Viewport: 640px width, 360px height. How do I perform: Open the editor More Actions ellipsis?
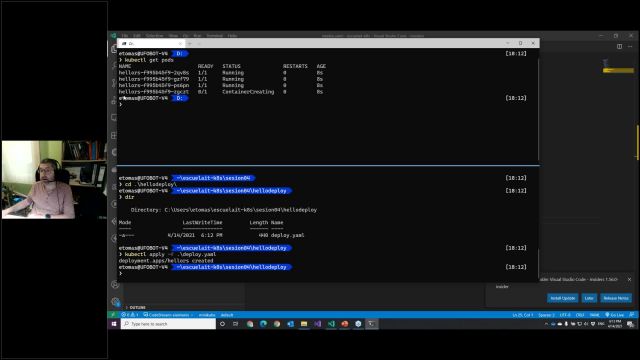tap(630, 47)
